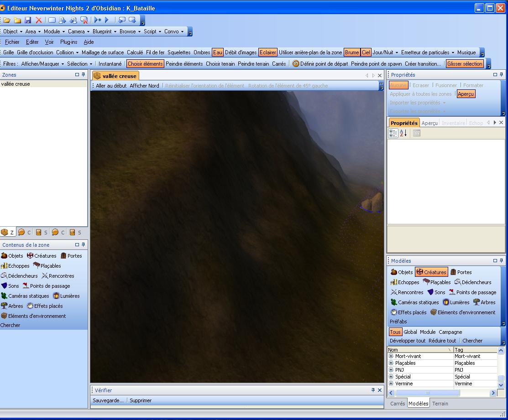Click Afficher Nord
This screenshot has width=508, height=420.
coord(144,86)
